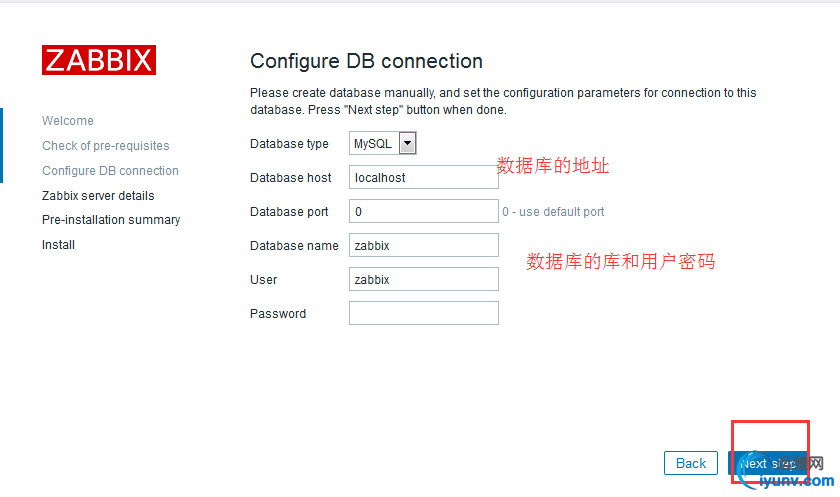
Task: Focus the Database port field
Action: tap(423, 211)
